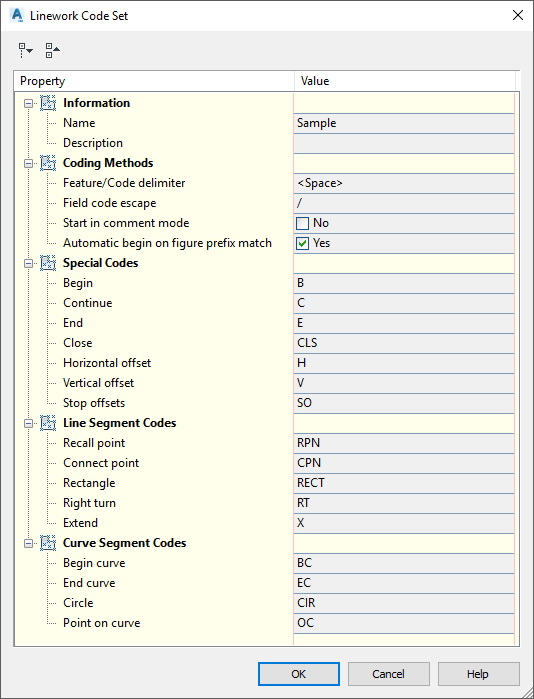The image size is (534, 699).
Task: Enable Start in comment mode checkbox
Action: pos(303,223)
